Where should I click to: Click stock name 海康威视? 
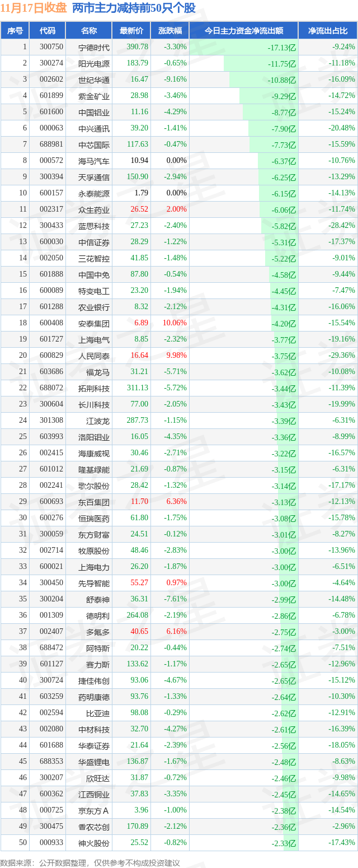tap(94, 453)
